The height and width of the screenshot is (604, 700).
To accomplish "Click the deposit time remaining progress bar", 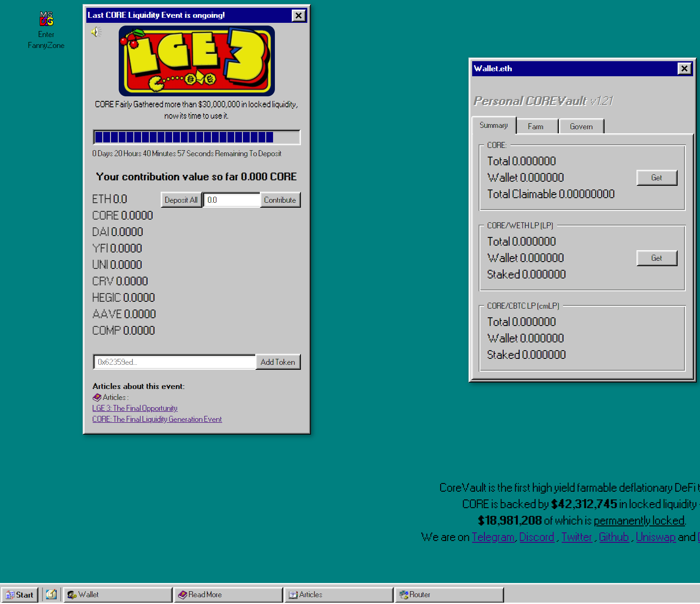I will point(197,137).
